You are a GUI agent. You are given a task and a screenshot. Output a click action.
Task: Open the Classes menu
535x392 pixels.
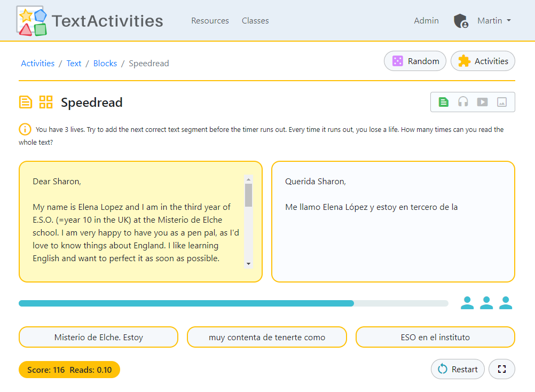255,21
